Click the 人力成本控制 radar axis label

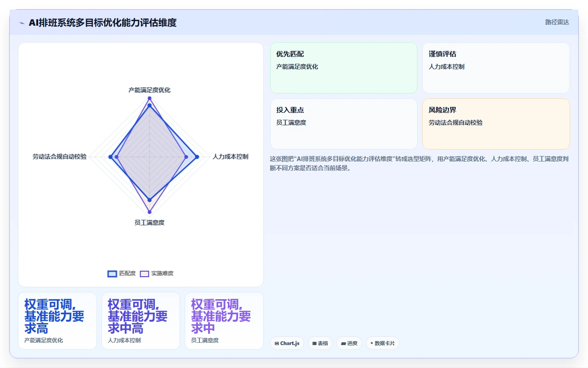click(230, 157)
